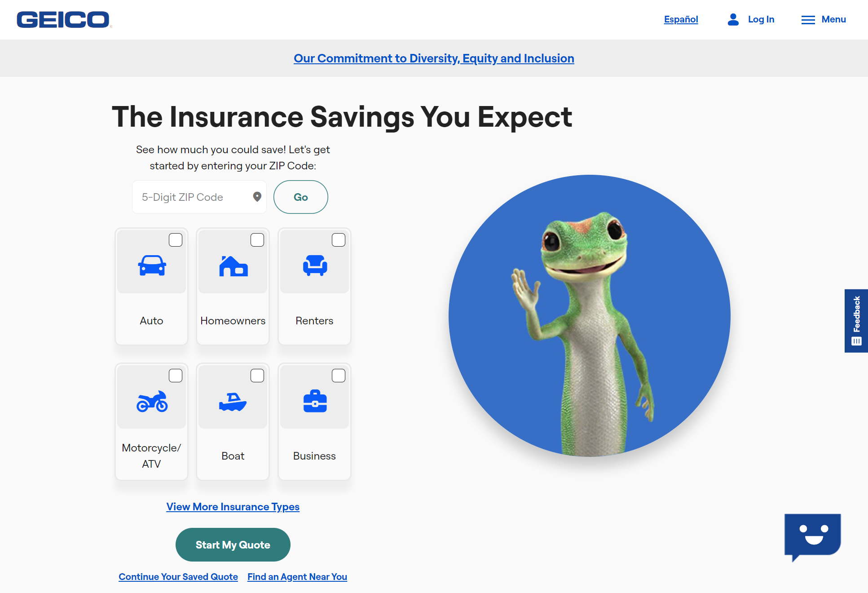Enable the Homeowners insurance checkbox
This screenshot has height=593, width=868.
click(256, 239)
